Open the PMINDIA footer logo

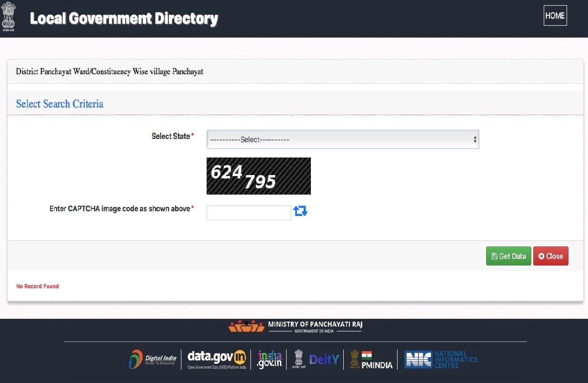pyautogui.click(x=371, y=360)
